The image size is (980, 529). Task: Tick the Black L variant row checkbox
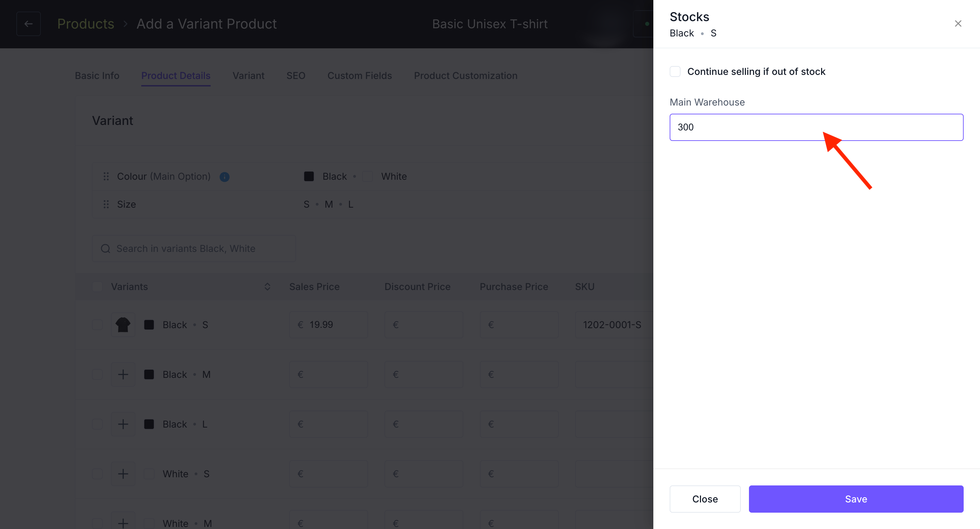pos(97,424)
